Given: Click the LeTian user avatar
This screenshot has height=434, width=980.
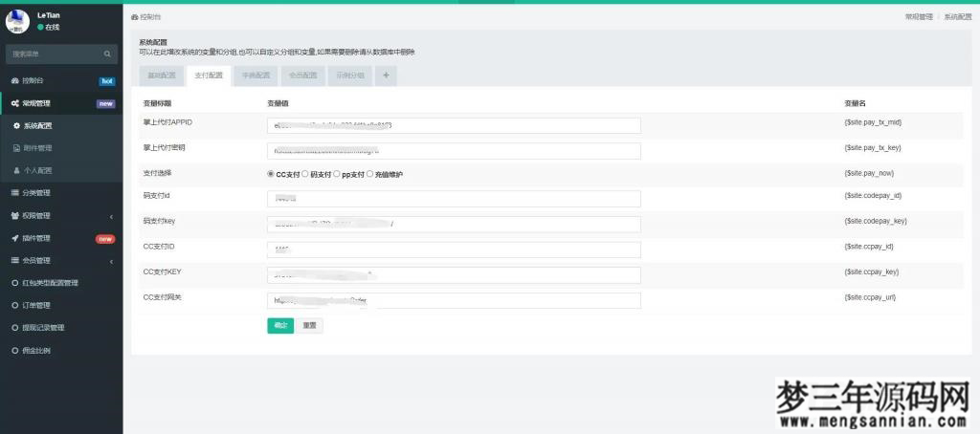Looking at the screenshot, I should pos(18,21).
